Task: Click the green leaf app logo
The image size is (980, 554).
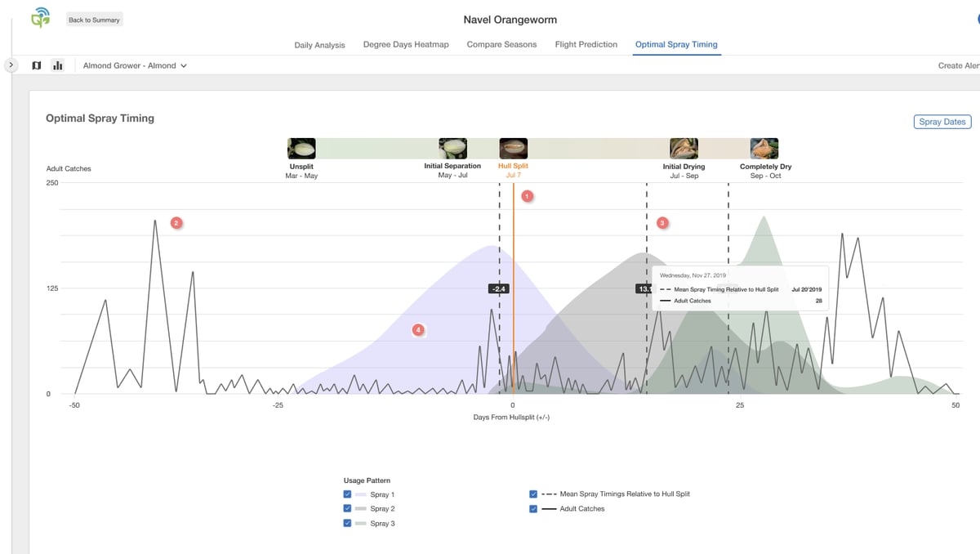Action: pos(40,18)
